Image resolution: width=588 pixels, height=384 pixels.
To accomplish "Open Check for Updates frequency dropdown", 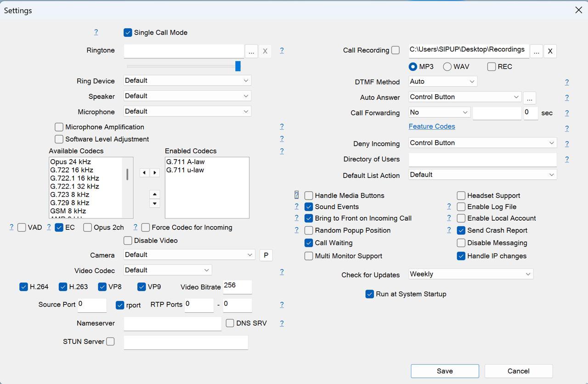I will tap(471, 274).
